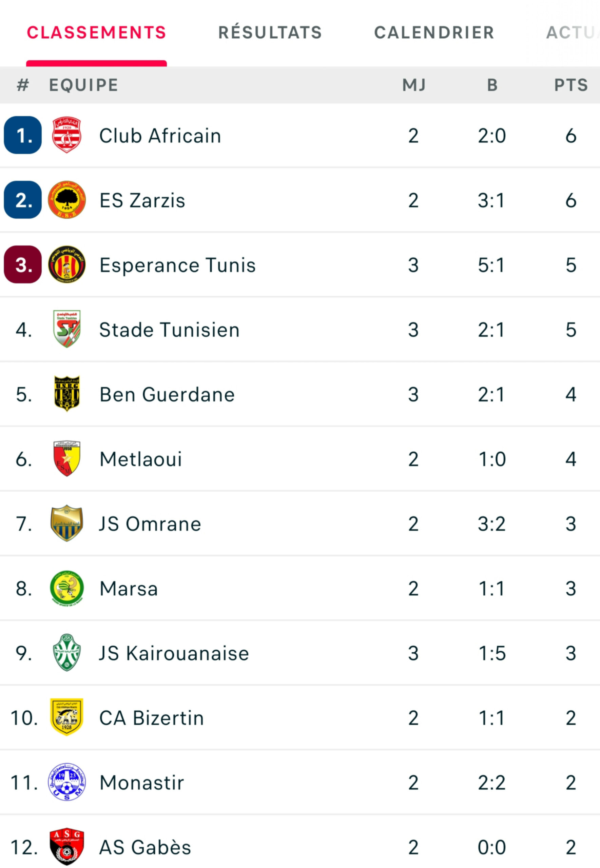The height and width of the screenshot is (868, 600).
Task: Select the JS Omrane gold shield
Action: pos(66,523)
